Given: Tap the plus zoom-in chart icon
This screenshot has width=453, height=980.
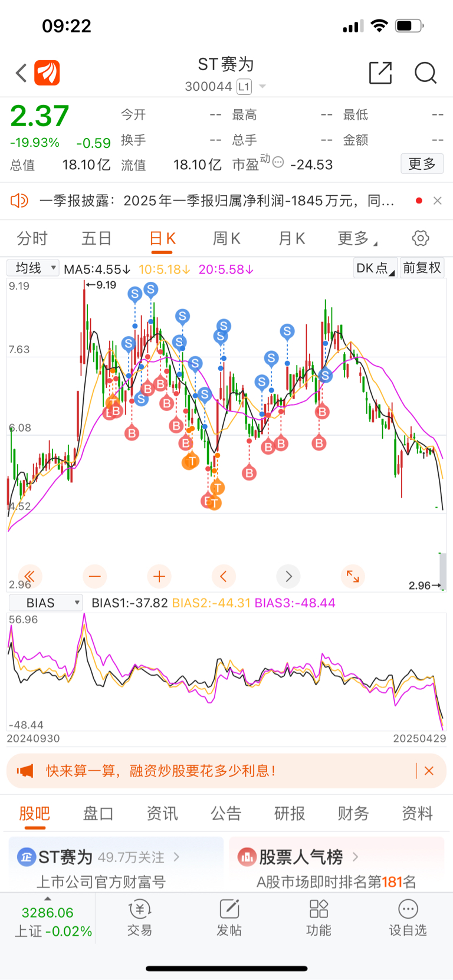Looking at the screenshot, I should coord(159,576).
